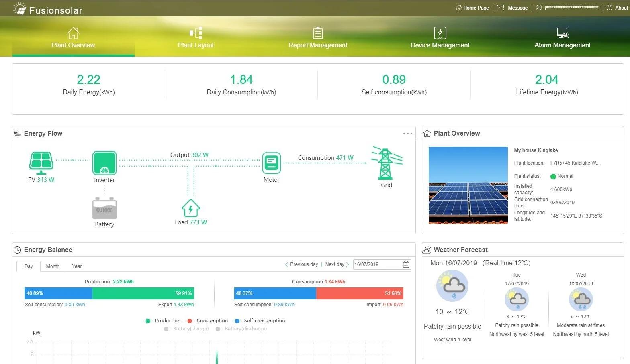Go to Home Page link
This screenshot has width=630, height=364.
[472, 8]
